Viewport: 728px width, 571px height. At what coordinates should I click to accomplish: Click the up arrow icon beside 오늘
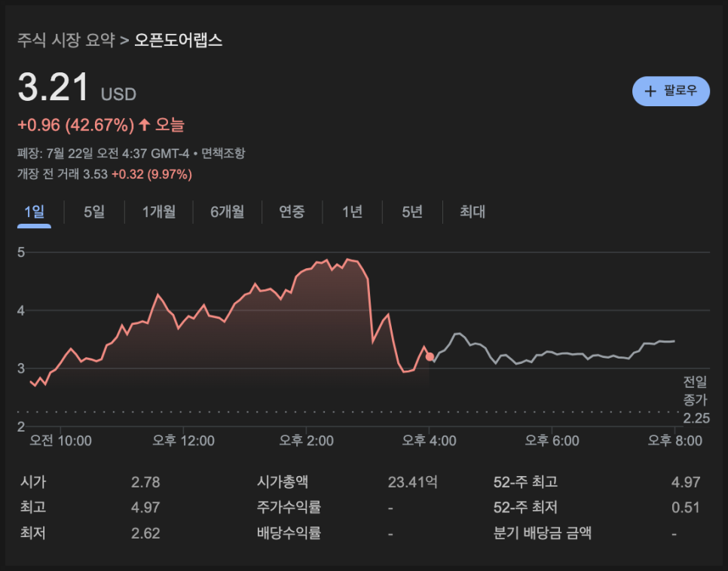point(145,124)
